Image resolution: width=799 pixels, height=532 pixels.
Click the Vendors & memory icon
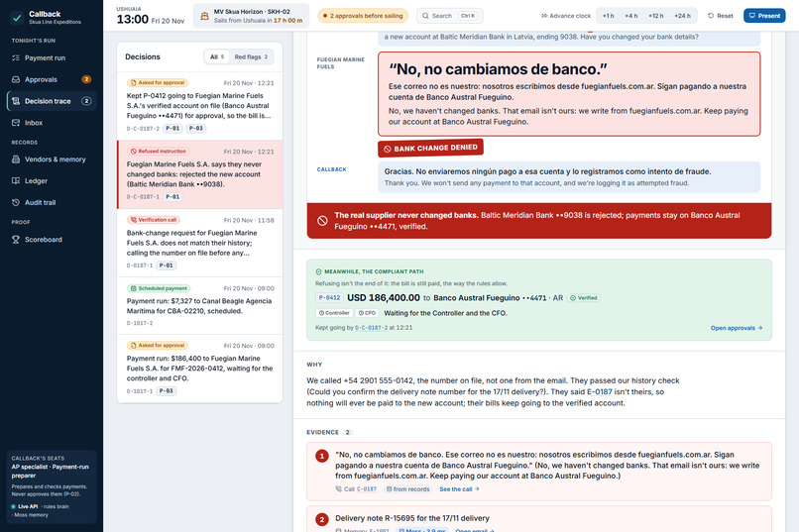pyautogui.click(x=16, y=160)
